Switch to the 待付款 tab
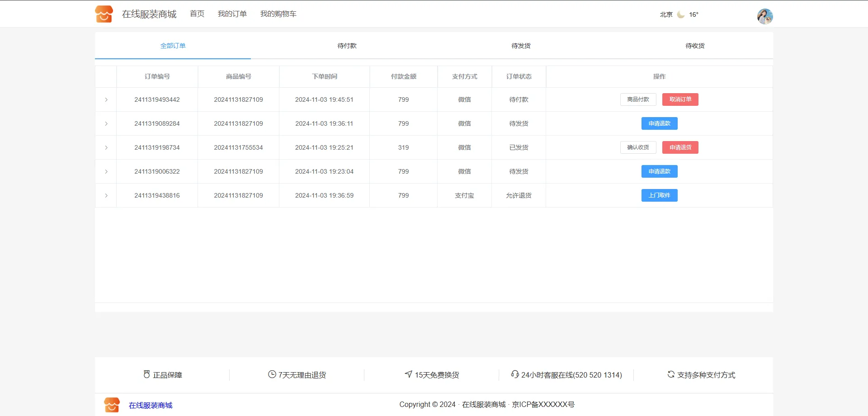Image resolution: width=868 pixels, height=416 pixels. coord(347,46)
